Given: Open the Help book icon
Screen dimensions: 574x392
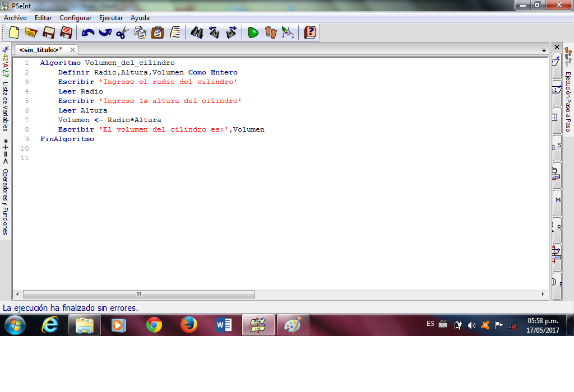Looking at the screenshot, I should tap(309, 32).
